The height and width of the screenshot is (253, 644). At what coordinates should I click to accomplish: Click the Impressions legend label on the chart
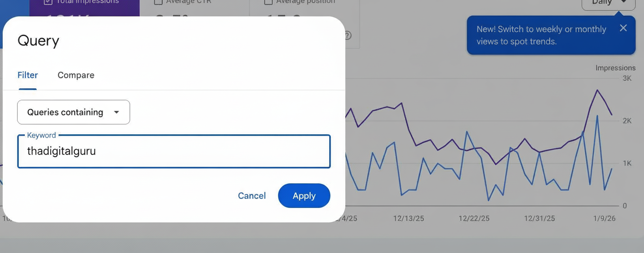pos(615,68)
